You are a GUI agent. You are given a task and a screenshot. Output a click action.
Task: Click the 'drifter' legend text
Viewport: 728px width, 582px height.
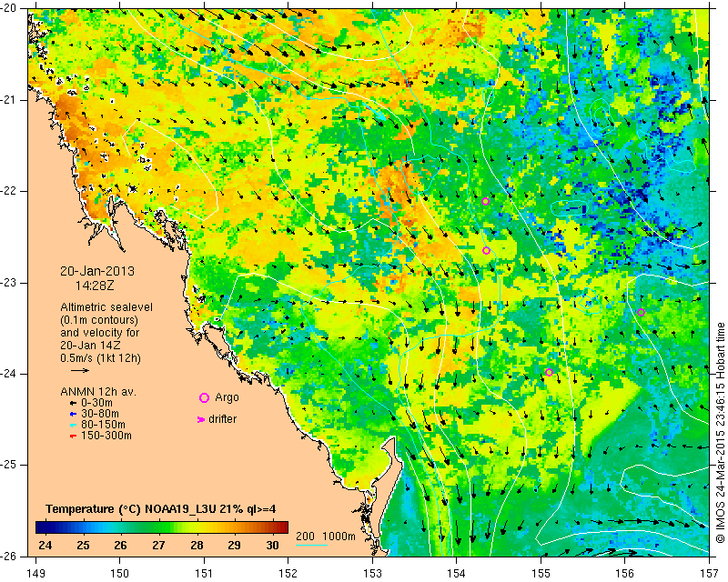222,419
